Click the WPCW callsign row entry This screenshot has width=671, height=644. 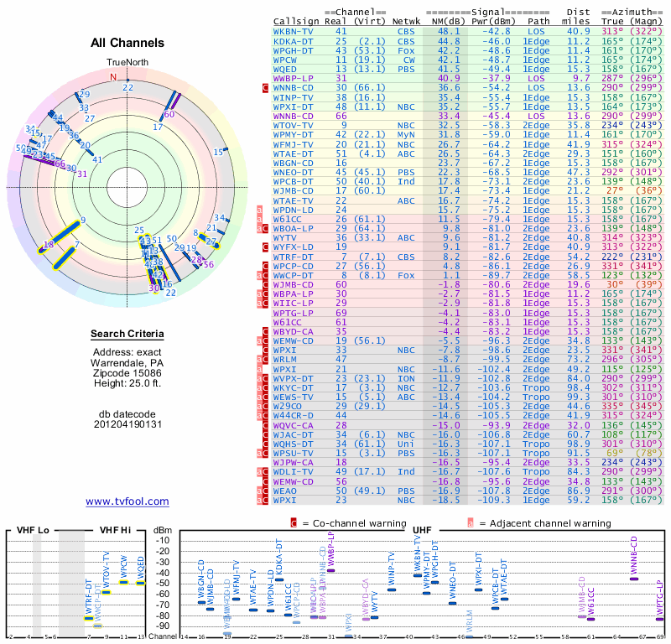[x=286, y=60]
